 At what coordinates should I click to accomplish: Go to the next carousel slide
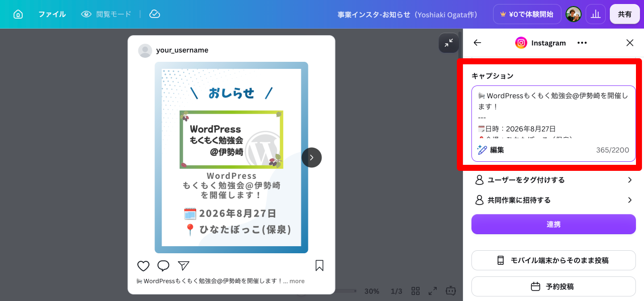pos(311,157)
